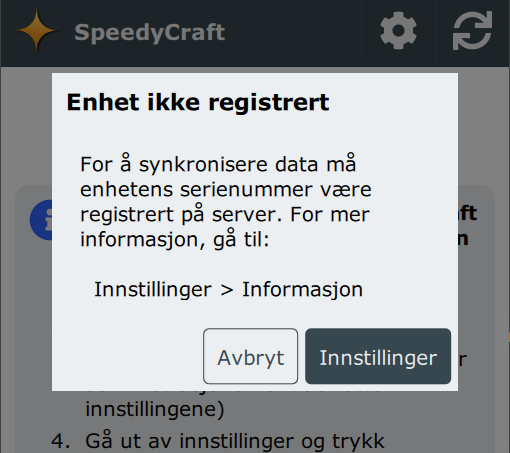
Task: Click the gold star logo
Action: 37,31
